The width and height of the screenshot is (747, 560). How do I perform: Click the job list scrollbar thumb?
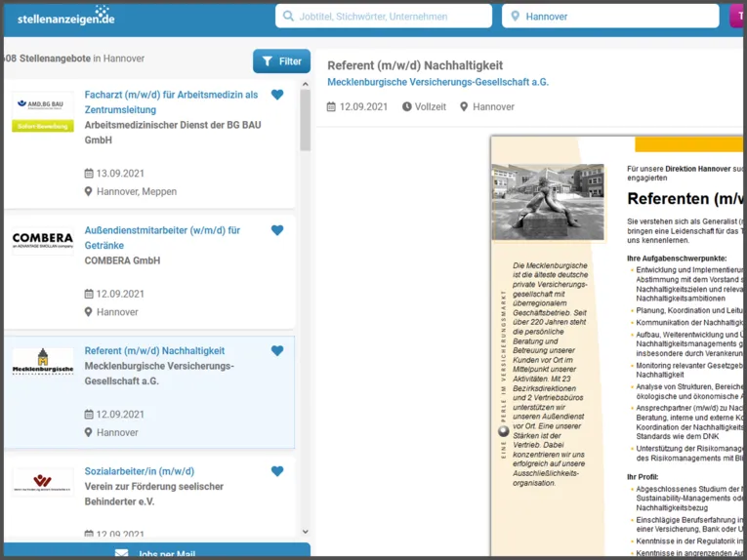click(306, 120)
